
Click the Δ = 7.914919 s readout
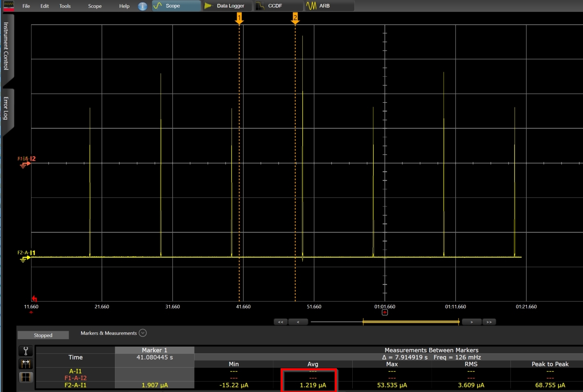pyautogui.click(x=405, y=357)
